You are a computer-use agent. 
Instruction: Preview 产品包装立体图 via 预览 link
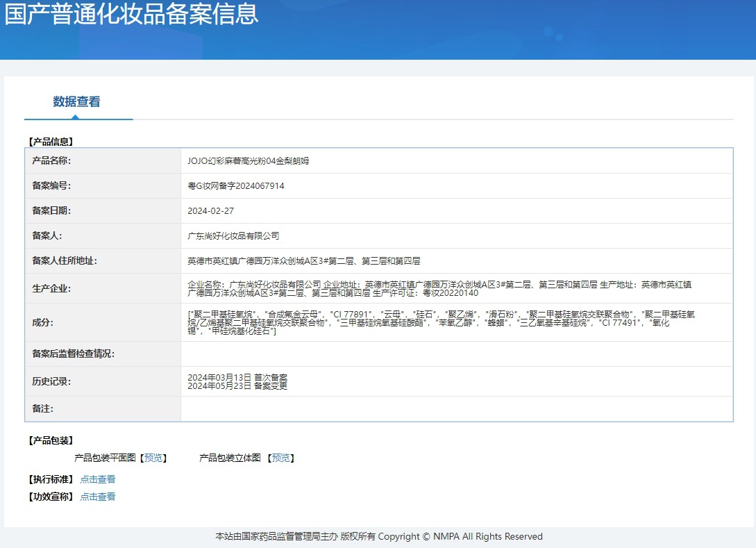point(281,458)
